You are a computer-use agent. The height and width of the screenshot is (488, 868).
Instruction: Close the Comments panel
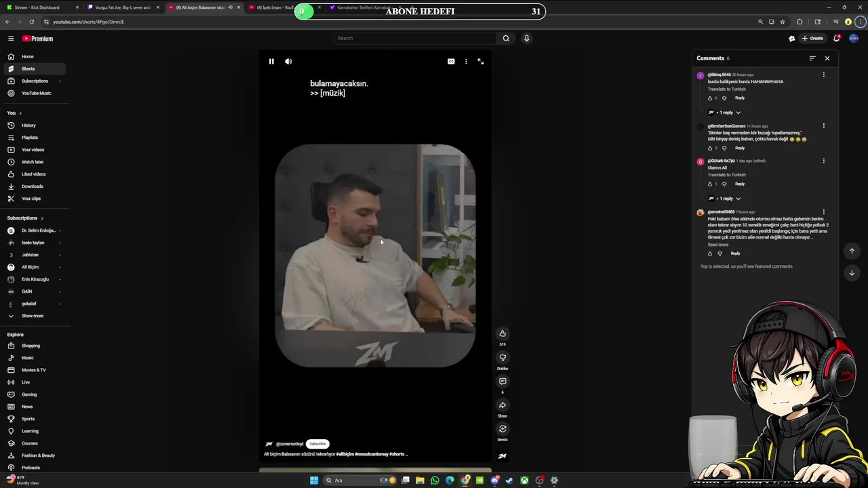[x=827, y=58]
